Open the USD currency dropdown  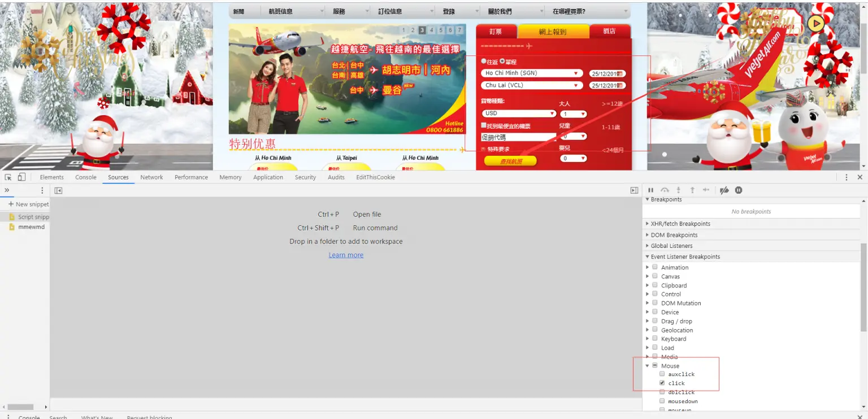(x=519, y=114)
